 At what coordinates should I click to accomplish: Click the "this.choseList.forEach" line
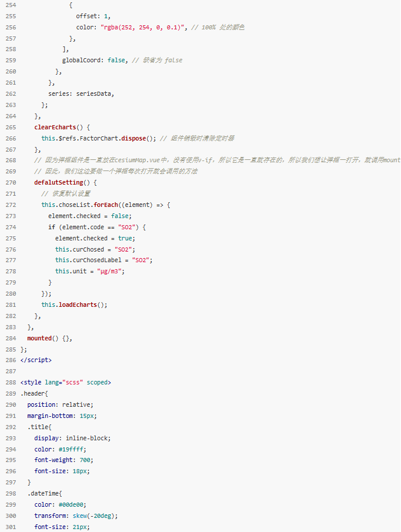[x=106, y=205]
